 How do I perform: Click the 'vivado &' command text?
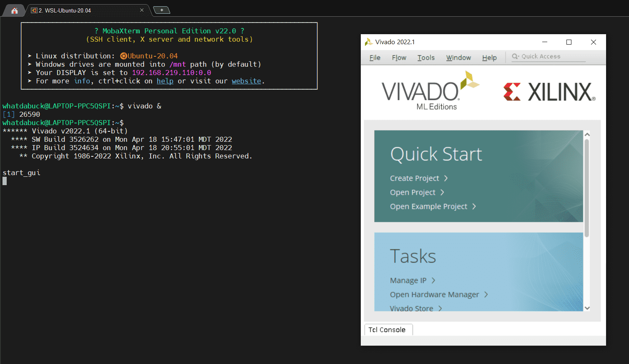[144, 106]
